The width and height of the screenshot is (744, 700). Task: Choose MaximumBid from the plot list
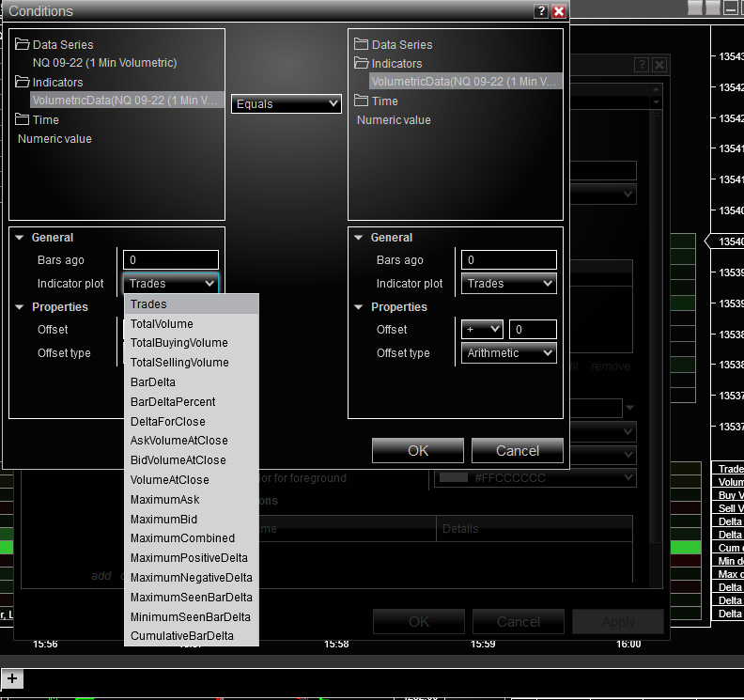[192, 520]
